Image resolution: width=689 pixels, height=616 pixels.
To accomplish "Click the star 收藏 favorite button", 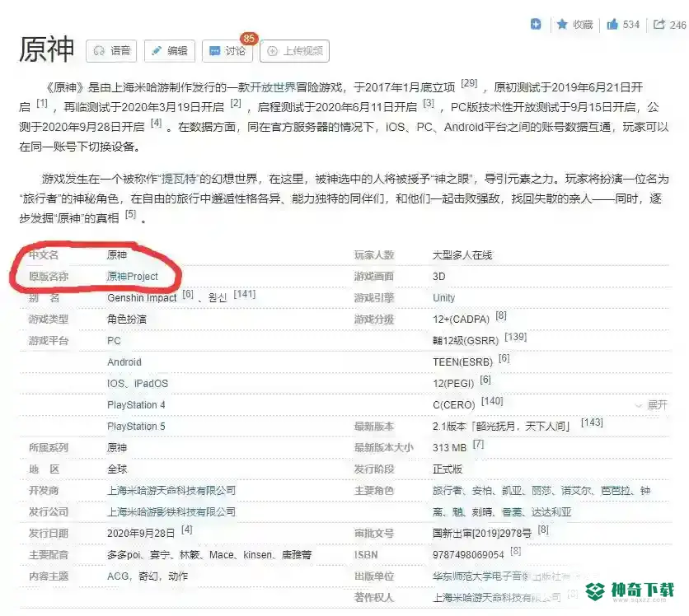I will coord(574,24).
